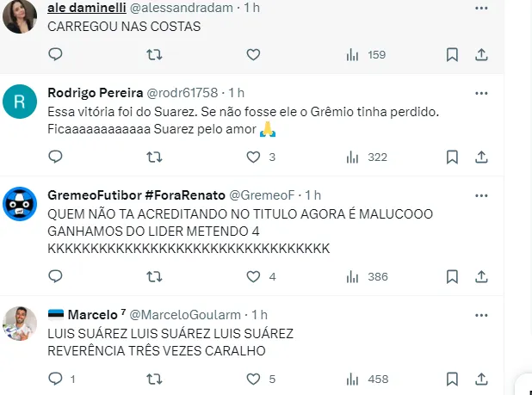View analytics on Marcelo's tweet showing 458
Image resolution: width=532 pixels, height=395 pixels.
click(x=351, y=379)
